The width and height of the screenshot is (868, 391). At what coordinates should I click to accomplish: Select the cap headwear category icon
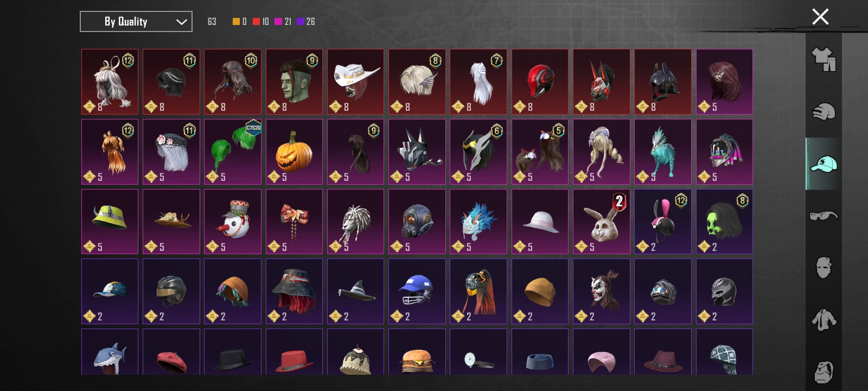tap(824, 163)
